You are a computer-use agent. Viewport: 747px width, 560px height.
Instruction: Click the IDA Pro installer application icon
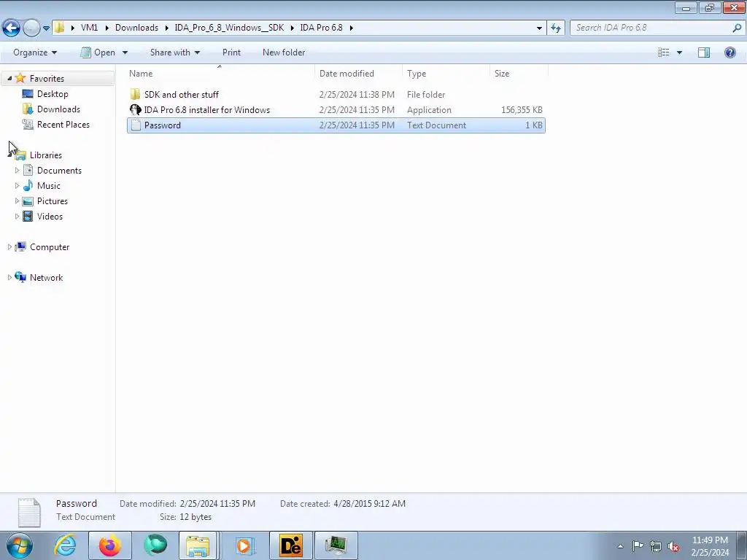tap(135, 110)
